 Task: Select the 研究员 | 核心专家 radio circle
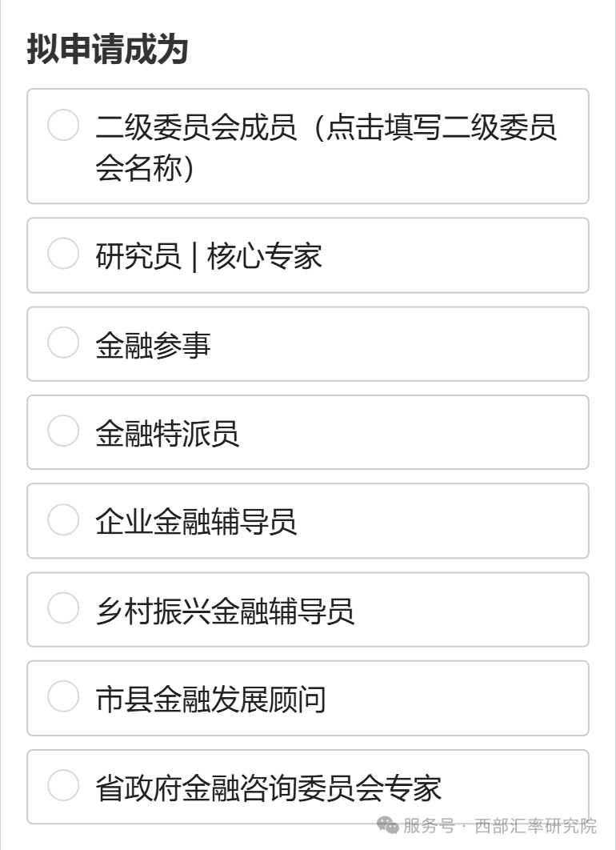click(x=63, y=255)
